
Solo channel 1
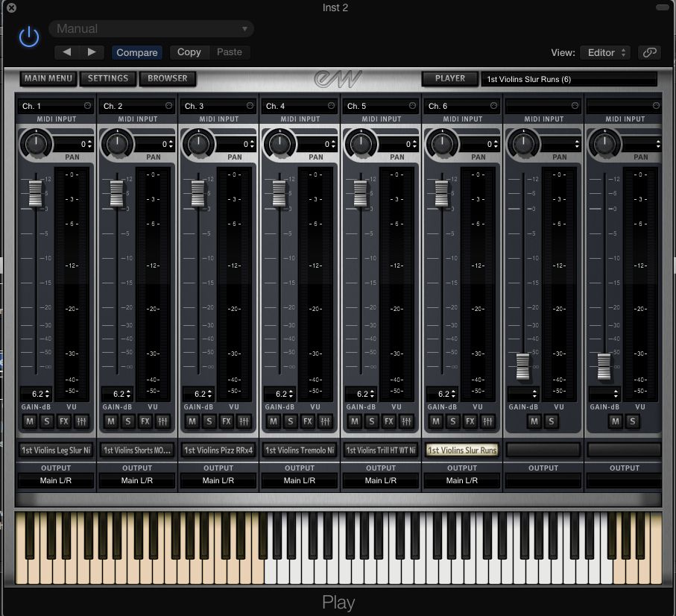click(x=46, y=421)
